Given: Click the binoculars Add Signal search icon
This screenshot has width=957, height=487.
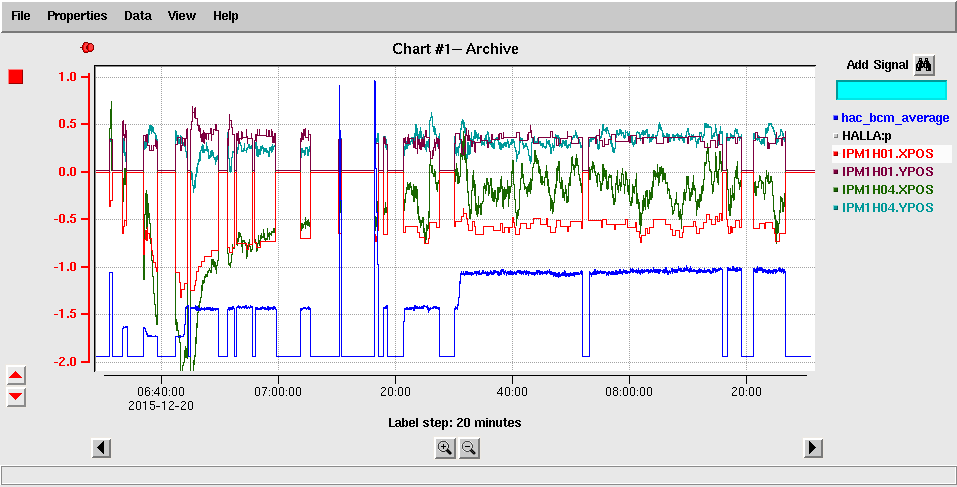Looking at the screenshot, I should (923, 65).
